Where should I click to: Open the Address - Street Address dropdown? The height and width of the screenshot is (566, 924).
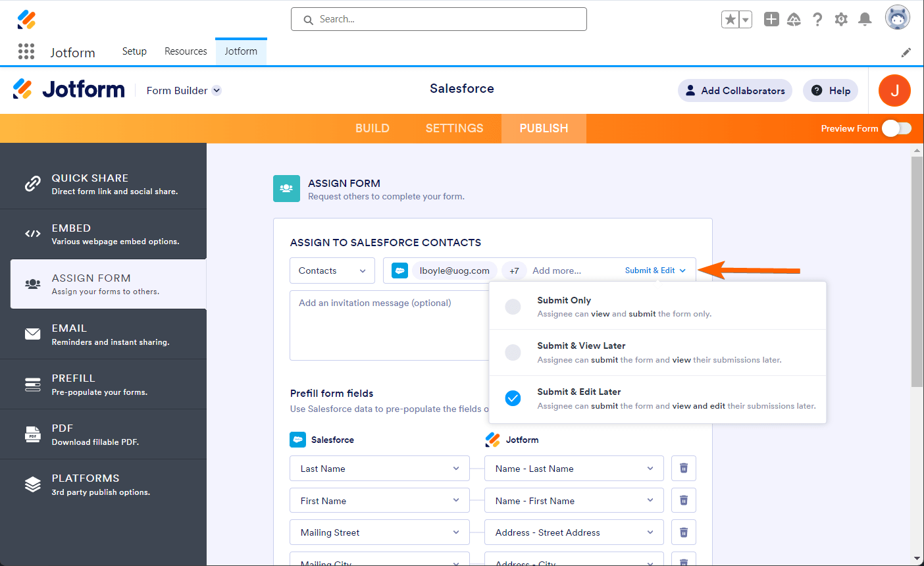click(575, 532)
